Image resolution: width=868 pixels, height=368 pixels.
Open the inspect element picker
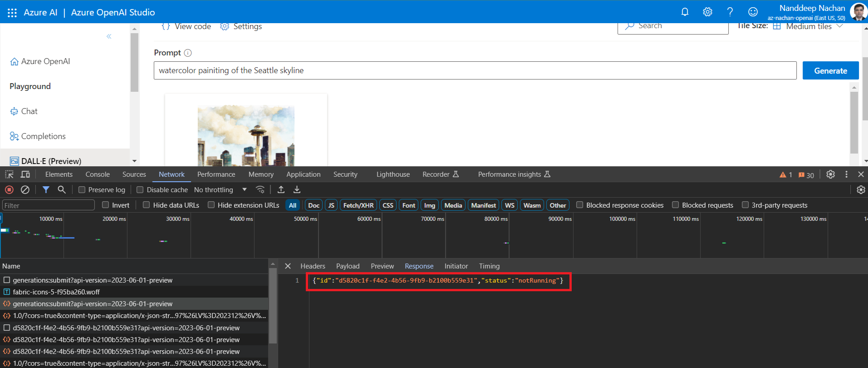pos(9,174)
